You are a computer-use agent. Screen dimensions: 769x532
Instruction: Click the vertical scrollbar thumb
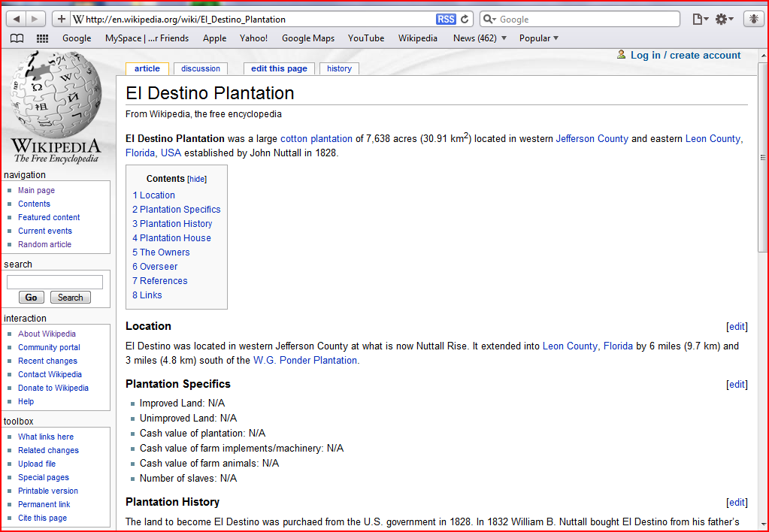763,158
